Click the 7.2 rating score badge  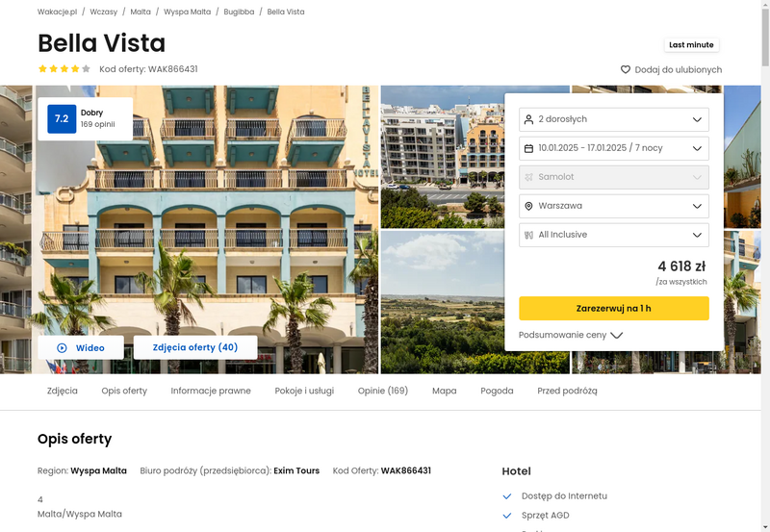(x=62, y=118)
